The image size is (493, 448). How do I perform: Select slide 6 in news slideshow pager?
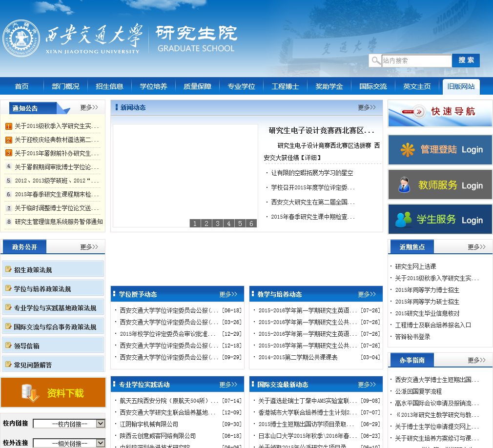pyautogui.click(x=251, y=223)
